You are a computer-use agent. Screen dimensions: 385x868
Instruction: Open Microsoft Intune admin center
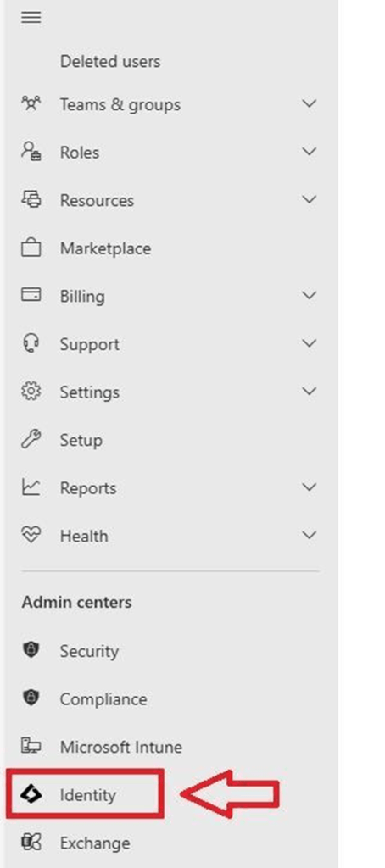coord(121,747)
